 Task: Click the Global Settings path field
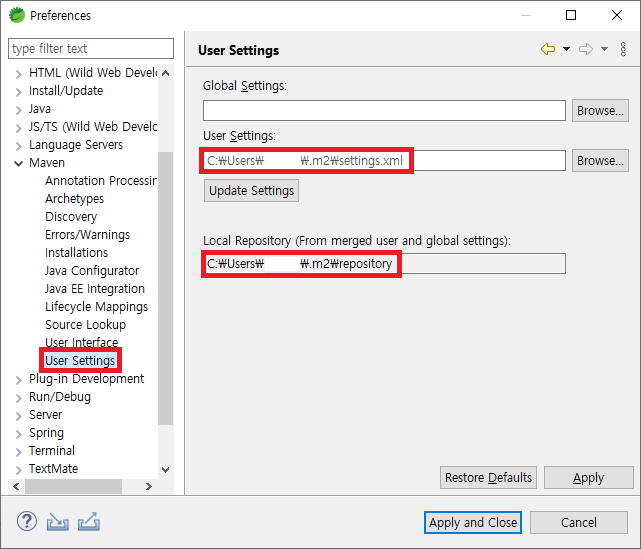click(x=384, y=110)
